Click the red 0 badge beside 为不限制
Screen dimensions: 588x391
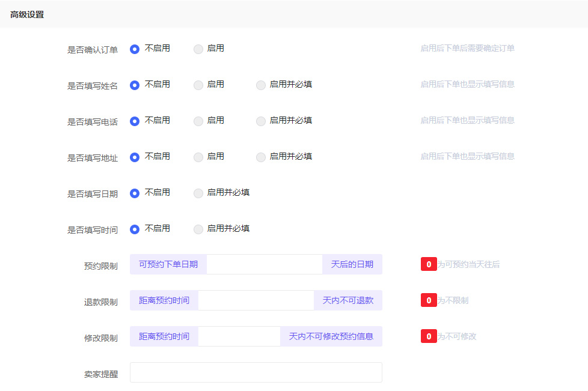click(429, 300)
